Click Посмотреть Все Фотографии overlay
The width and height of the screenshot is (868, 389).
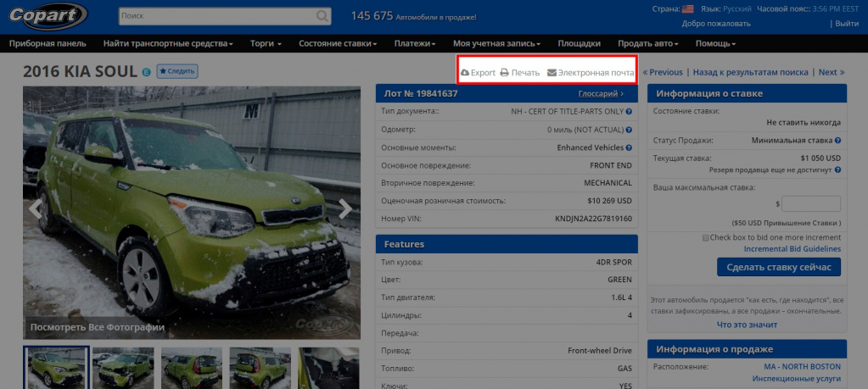click(98, 327)
